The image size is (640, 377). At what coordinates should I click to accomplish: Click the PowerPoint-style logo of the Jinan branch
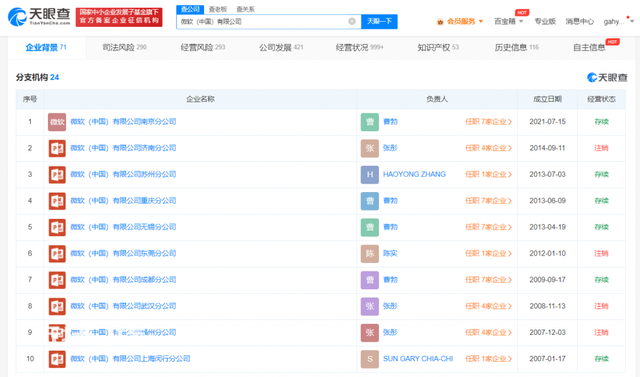point(57,148)
